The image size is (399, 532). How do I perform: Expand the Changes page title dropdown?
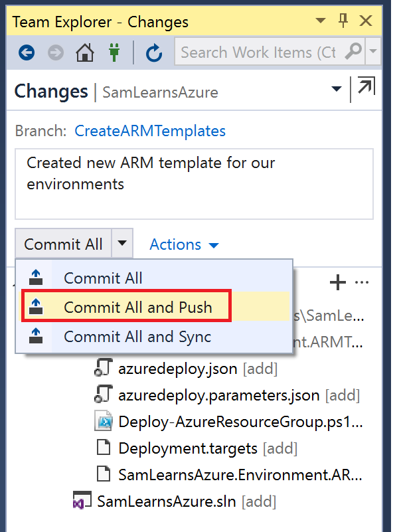pos(336,90)
